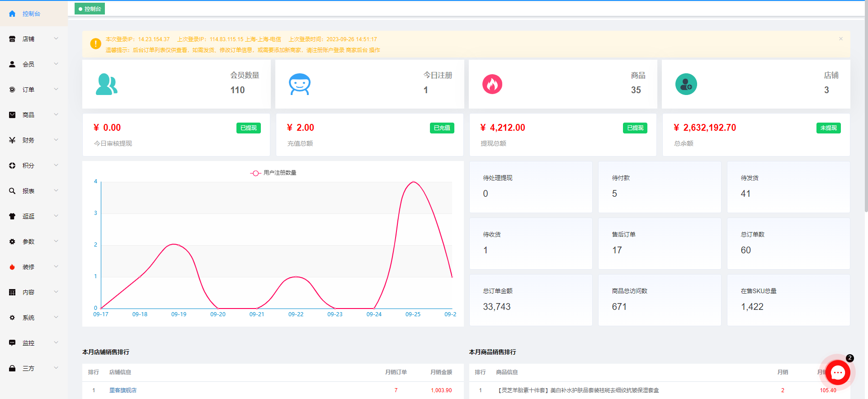Screen dimensions: 868x399
Task: Expand the 三方 menu chevron
Action: tap(56, 368)
